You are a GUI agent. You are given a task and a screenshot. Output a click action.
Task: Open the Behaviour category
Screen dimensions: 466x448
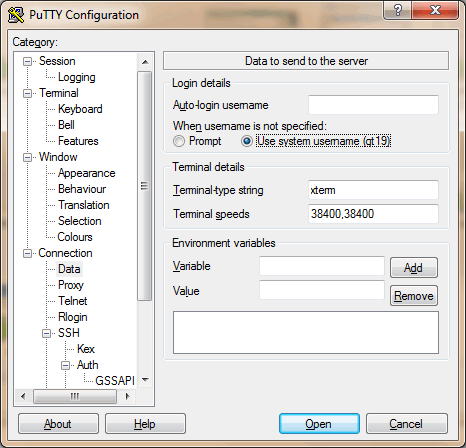coord(82,189)
